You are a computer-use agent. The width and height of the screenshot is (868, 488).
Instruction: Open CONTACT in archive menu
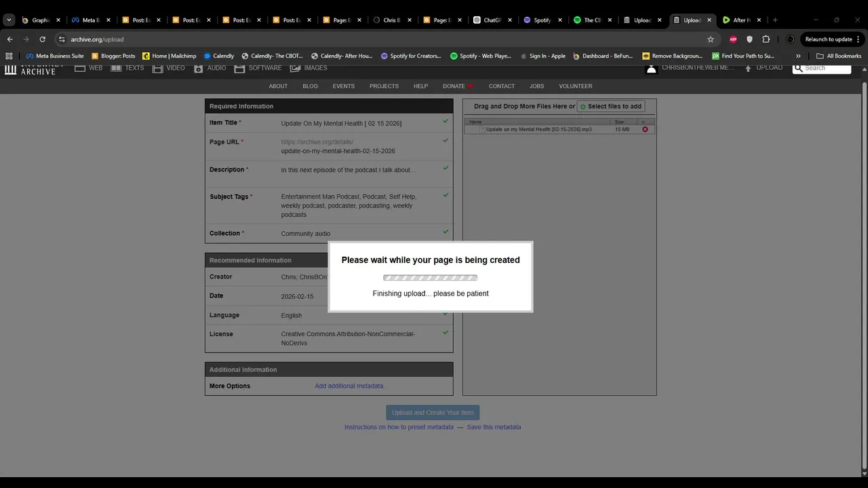point(502,86)
